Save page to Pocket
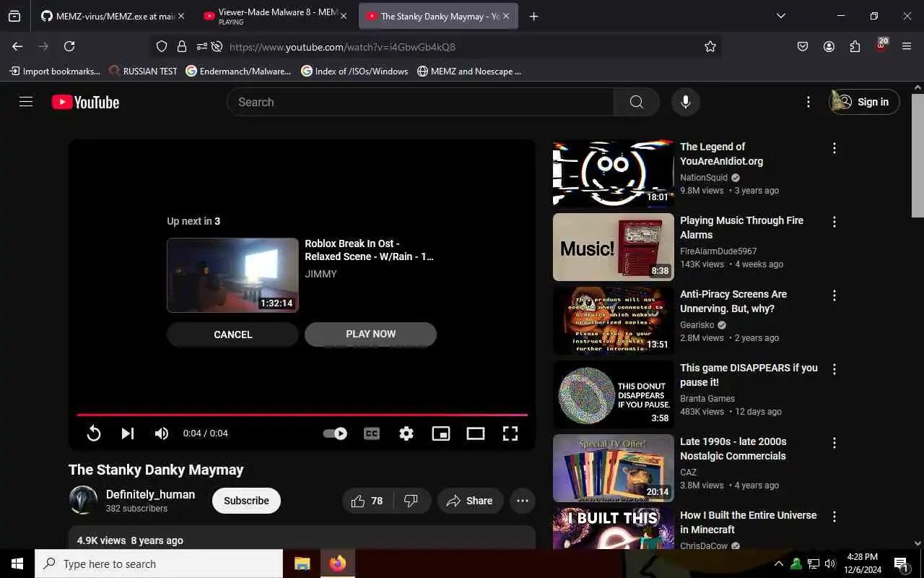 (x=803, y=46)
